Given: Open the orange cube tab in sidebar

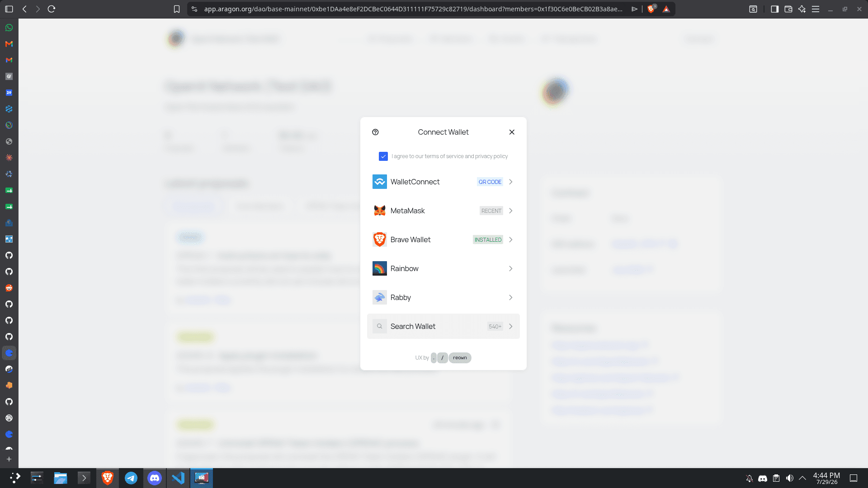Looking at the screenshot, I should pyautogui.click(x=9, y=385).
